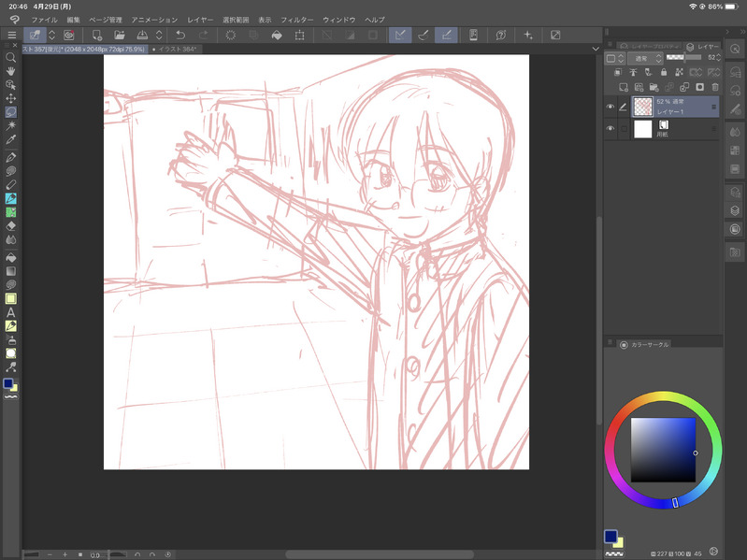Viewport: 747px width, 560px height.
Task: Toggle visibility of レイヤー1 layer
Action: [x=610, y=107]
